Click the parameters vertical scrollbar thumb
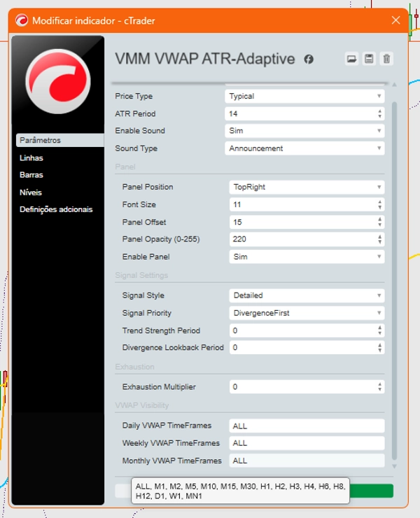Viewport: 420px width, 518px height. pos(394,281)
